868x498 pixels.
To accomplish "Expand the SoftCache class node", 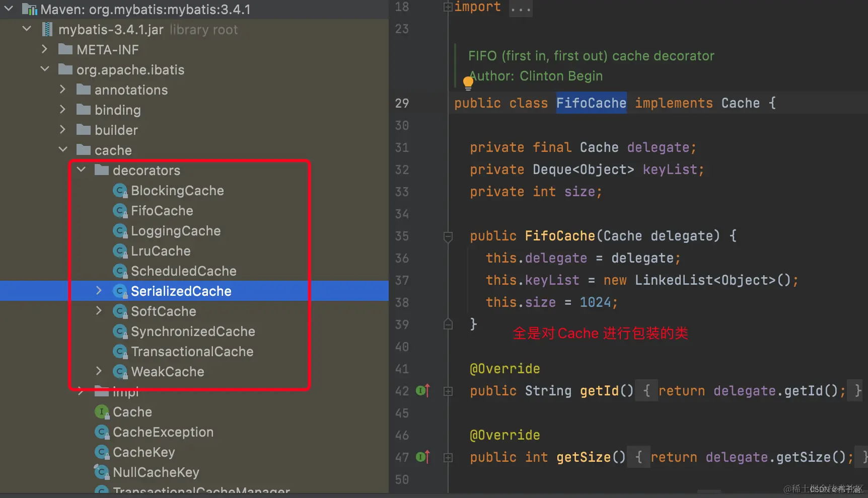I will 99,310.
